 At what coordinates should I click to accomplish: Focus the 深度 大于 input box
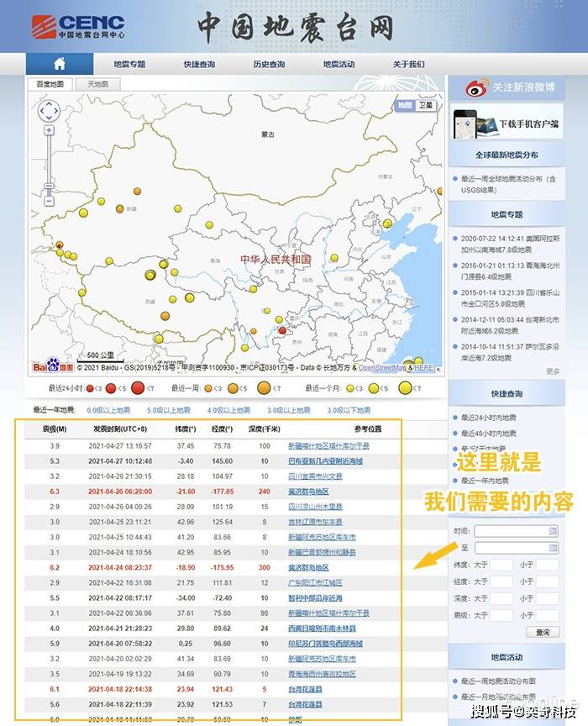click(x=501, y=598)
